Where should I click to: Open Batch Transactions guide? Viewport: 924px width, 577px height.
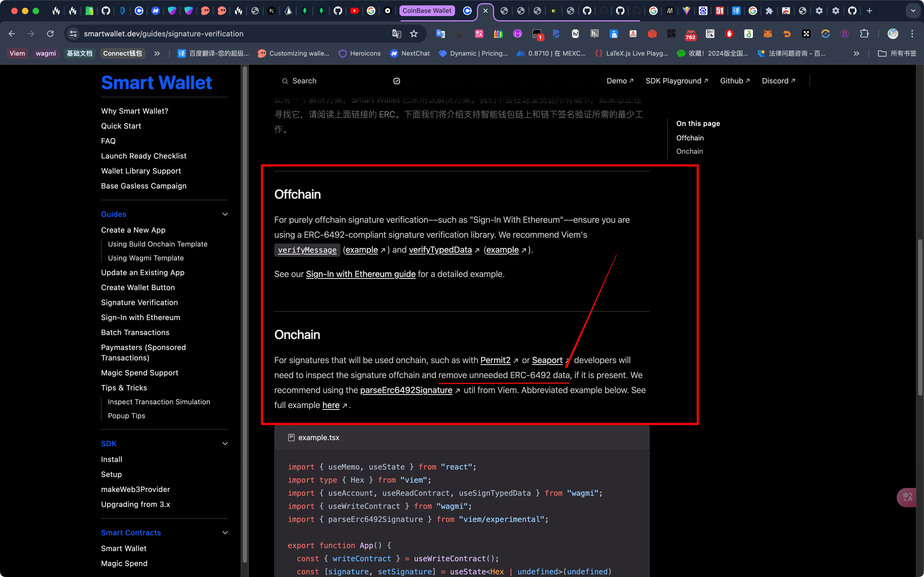point(135,332)
